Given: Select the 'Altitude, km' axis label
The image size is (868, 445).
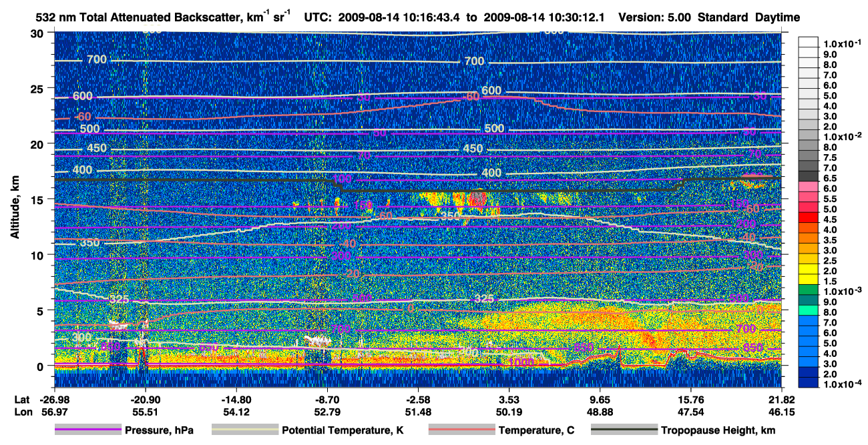Looking at the screenshot, I should tap(15, 207).
